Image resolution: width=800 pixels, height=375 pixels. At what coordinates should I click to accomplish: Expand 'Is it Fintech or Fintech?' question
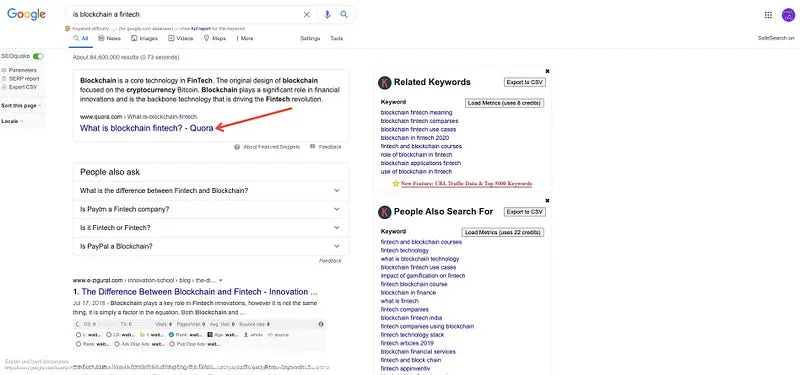[211, 228]
